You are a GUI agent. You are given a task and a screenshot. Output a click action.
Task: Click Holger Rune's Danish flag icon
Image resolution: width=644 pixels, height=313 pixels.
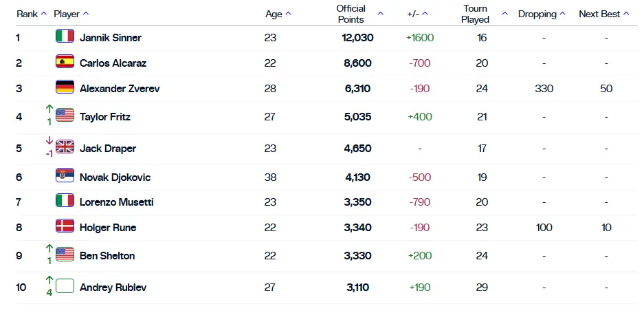(x=65, y=226)
